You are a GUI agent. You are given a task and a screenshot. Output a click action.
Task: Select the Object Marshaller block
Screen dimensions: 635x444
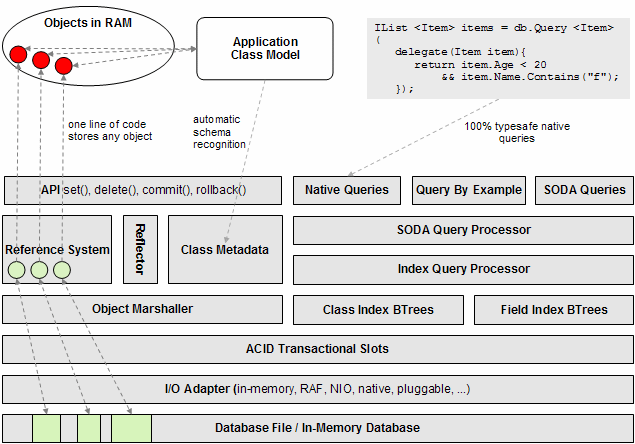pos(143,309)
